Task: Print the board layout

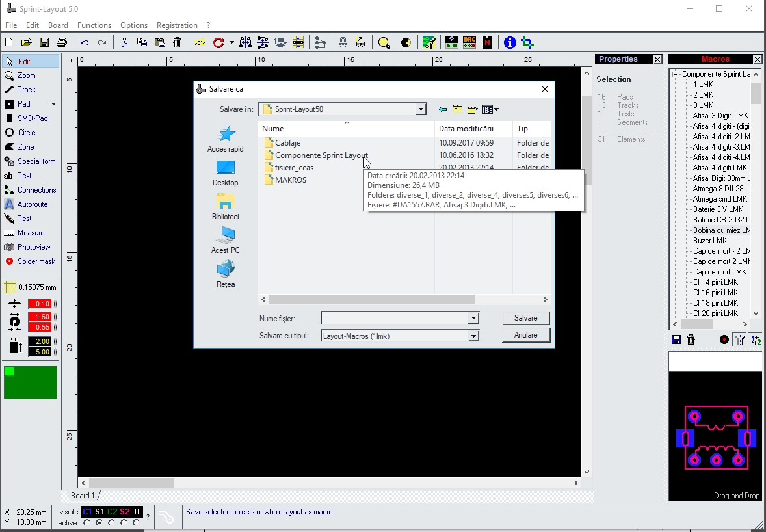Action: pos(62,42)
